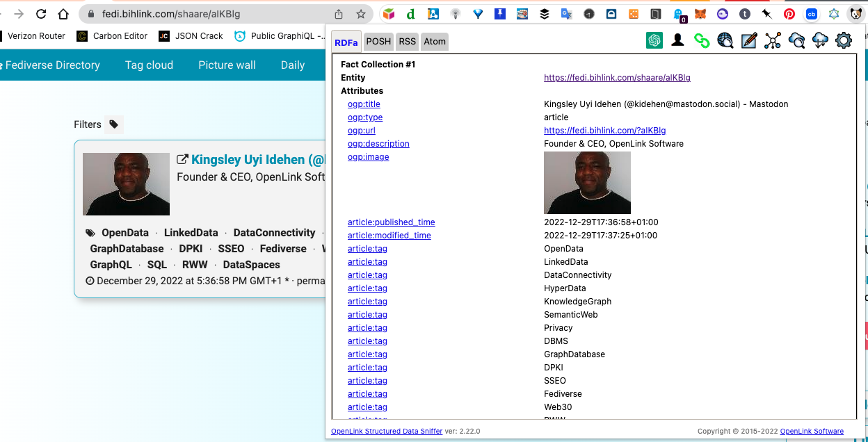Click the profile photo in the page card
Image resolution: width=868 pixels, height=442 pixels.
126,184
